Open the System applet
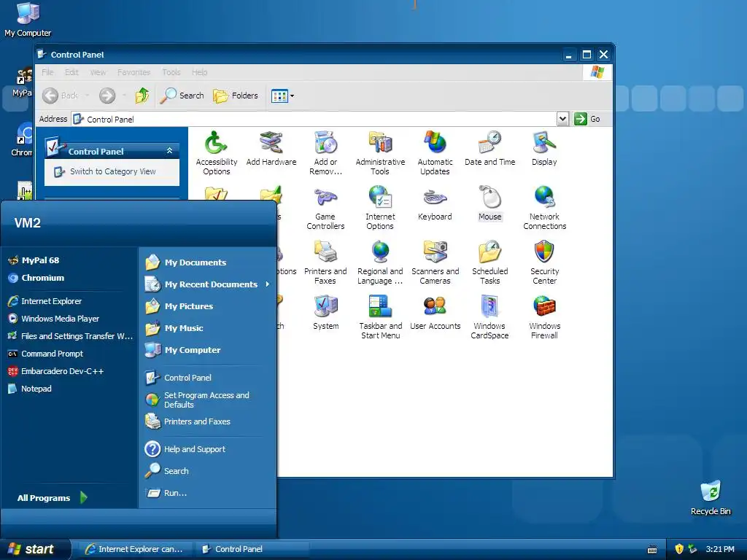747x560 pixels. tap(326, 313)
